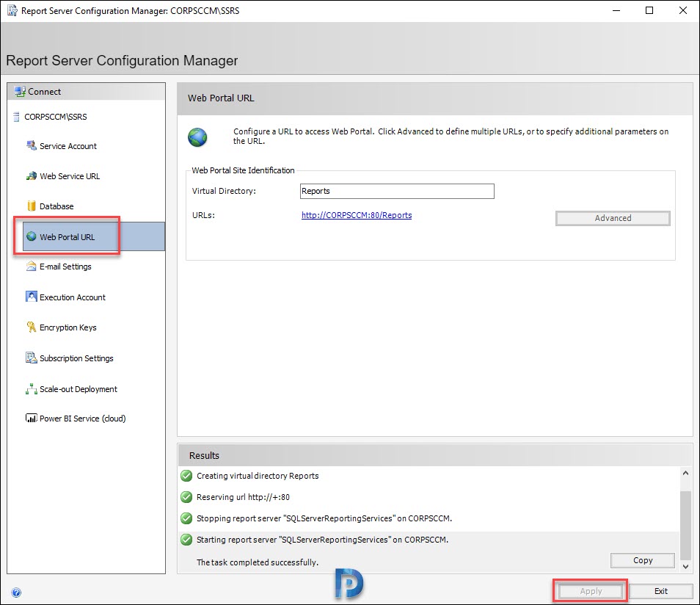Click the Execution Account icon
Viewport: 700px width, 605px height.
[32, 297]
